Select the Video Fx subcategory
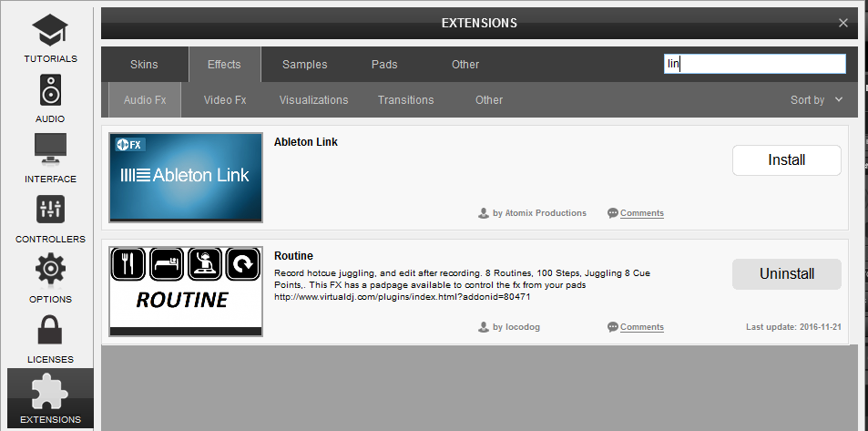 pyautogui.click(x=225, y=99)
